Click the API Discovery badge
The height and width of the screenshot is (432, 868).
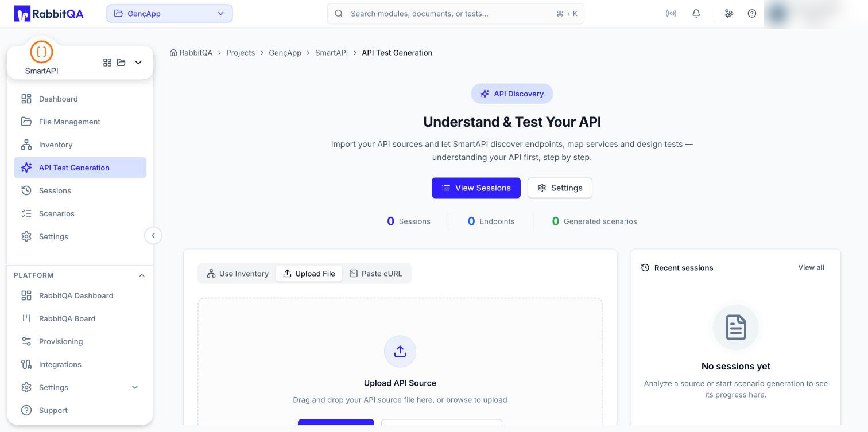(x=512, y=94)
